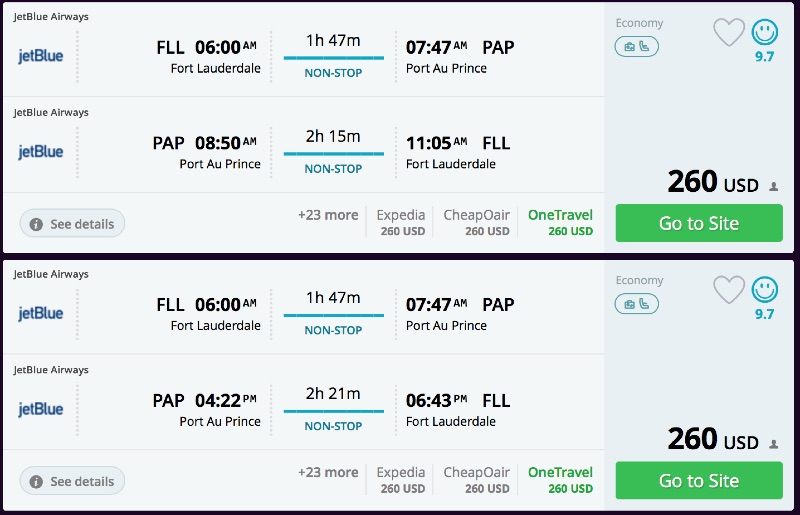800x515 pixels.
Task: Click JetBlue logo on first outbound flight
Action: pos(41,56)
